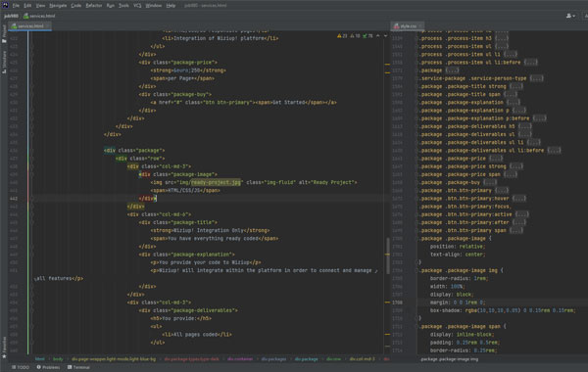Open the Code menu
This screenshot has width=588, height=372.
pyautogui.click(x=76, y=6)
